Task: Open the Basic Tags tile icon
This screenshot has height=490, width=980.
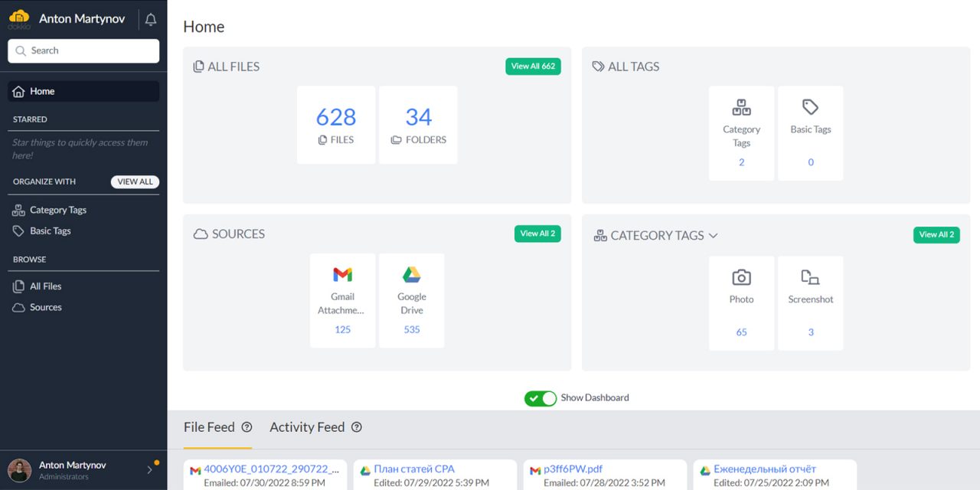Action: point(810,107)
